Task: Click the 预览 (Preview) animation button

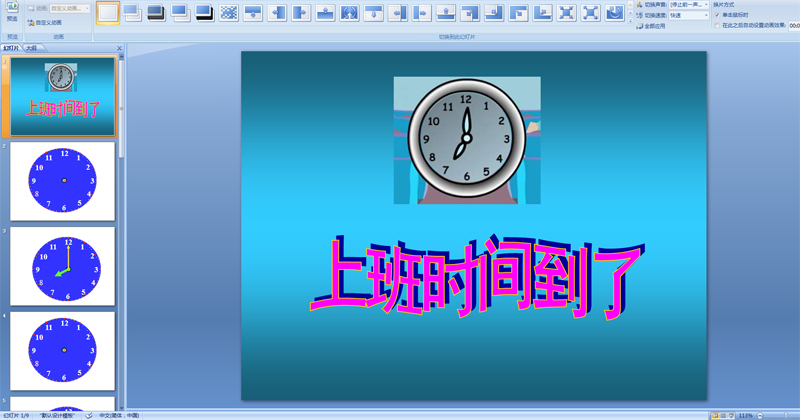Action: point(12,12)
